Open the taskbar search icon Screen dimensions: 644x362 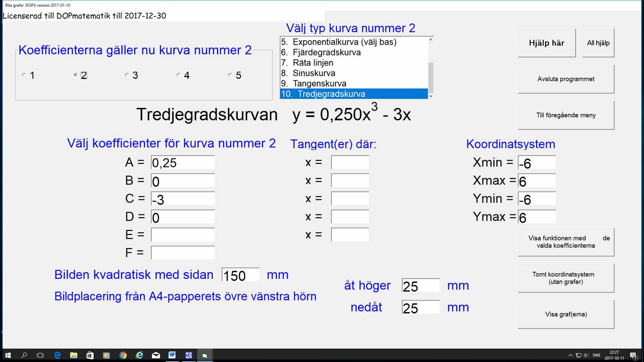pos(24,355)
